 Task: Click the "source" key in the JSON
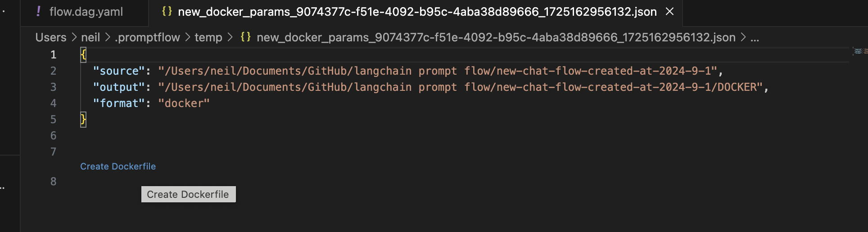click(119, 71)
